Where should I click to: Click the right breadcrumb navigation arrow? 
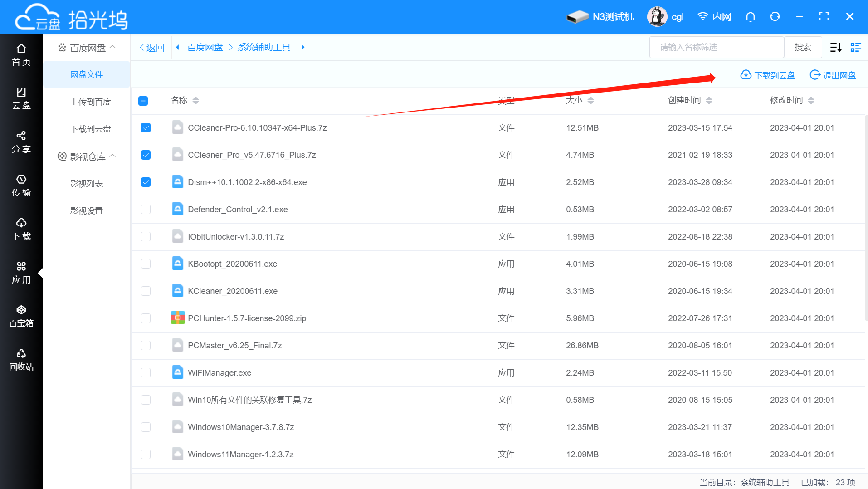[x=303, y=47]
